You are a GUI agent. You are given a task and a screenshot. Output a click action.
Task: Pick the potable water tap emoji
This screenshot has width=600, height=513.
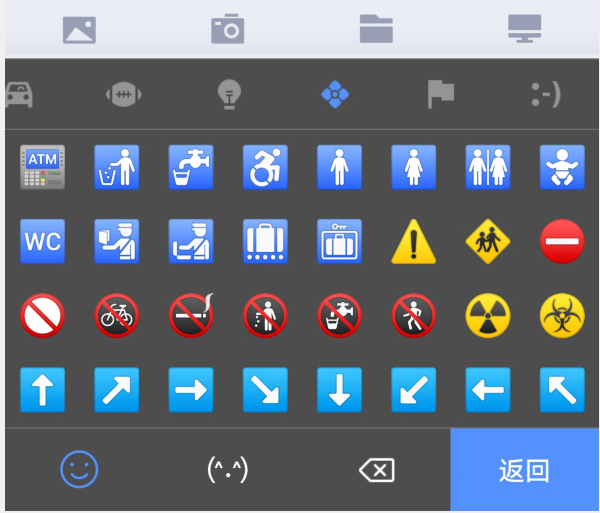[191, 166]
